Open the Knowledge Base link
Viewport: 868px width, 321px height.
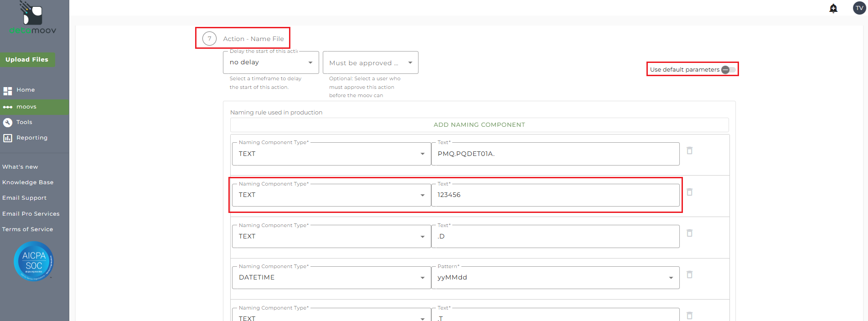coord(28,182)
